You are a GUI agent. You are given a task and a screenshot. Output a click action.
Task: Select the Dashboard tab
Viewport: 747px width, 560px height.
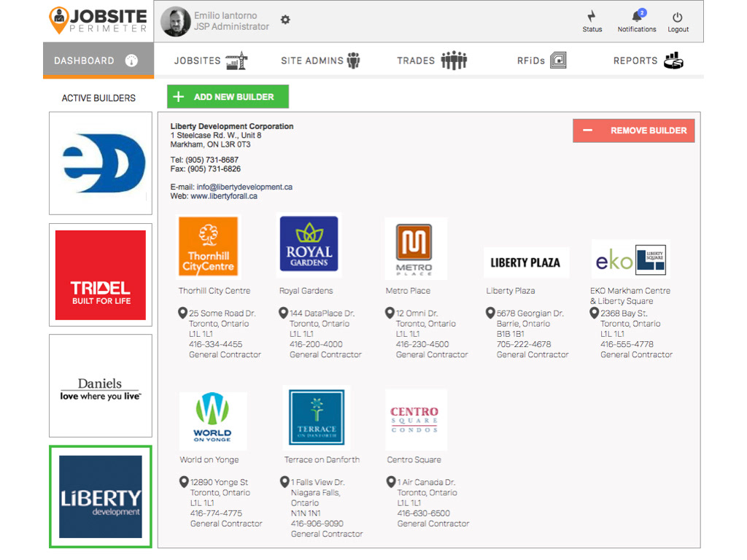(x=98, y=61)
